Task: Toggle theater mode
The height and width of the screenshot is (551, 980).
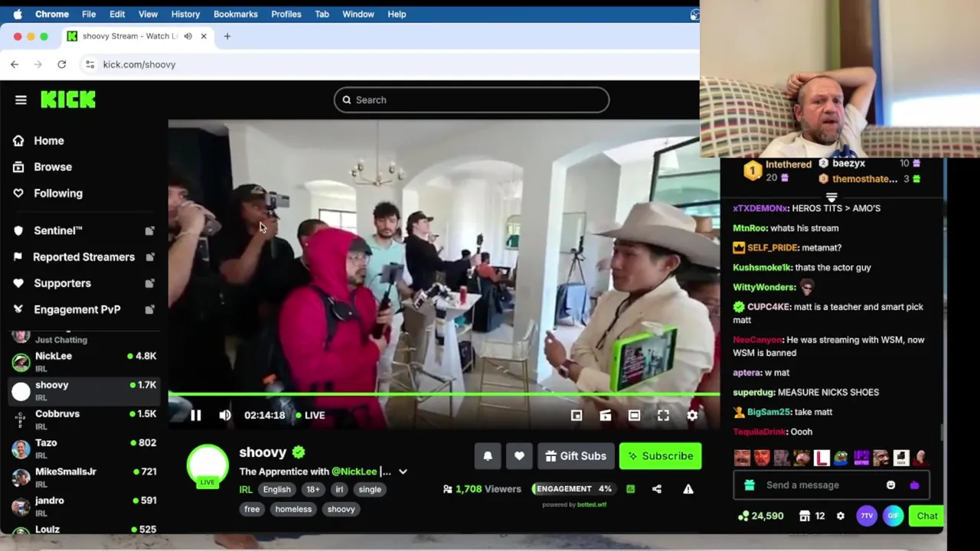Action: pyautogui.click(x=634, y=415)
